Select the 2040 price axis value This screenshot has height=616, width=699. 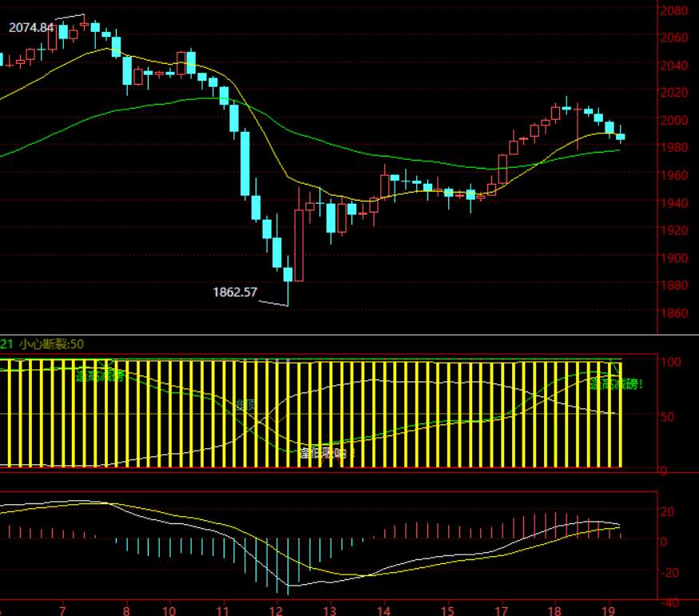click(674, 65)
